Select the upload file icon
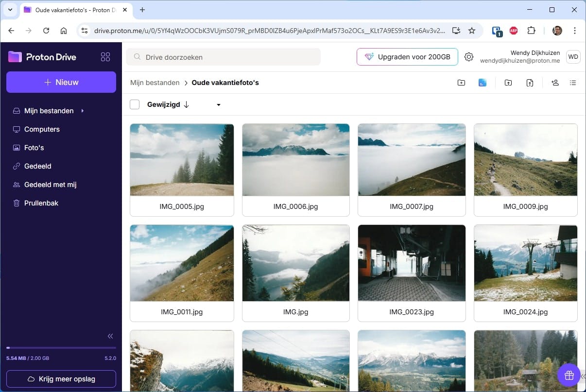This screenshot has width=586, height=392. pos(530,83)
